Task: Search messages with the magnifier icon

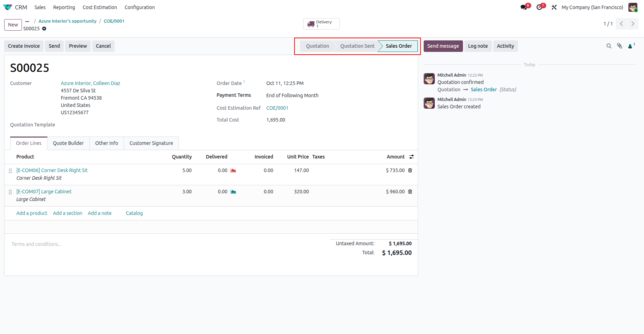Action: (609, 46)
